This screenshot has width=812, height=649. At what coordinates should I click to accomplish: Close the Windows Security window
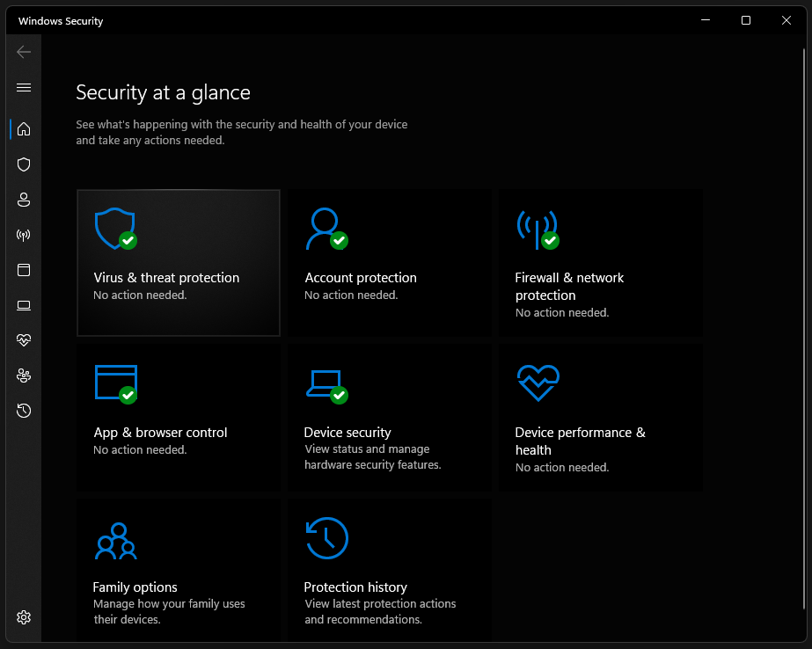(x=786, y=20)
